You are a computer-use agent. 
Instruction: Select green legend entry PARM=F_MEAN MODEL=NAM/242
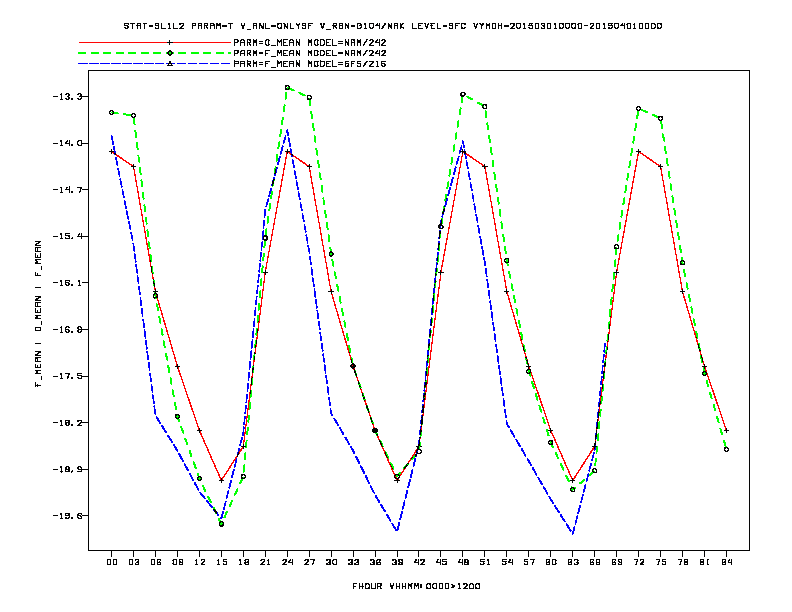(310, 53)
